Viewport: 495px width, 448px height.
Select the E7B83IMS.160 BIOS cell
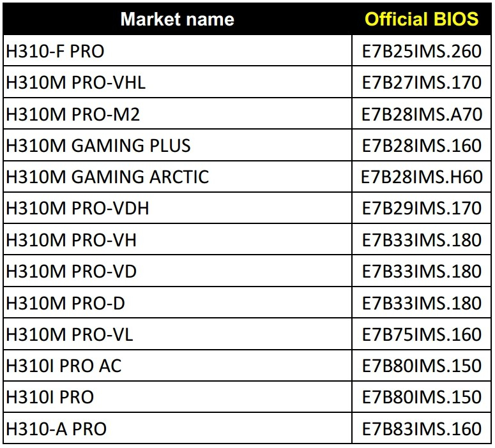pyautogui.click(x=422, y=429)
